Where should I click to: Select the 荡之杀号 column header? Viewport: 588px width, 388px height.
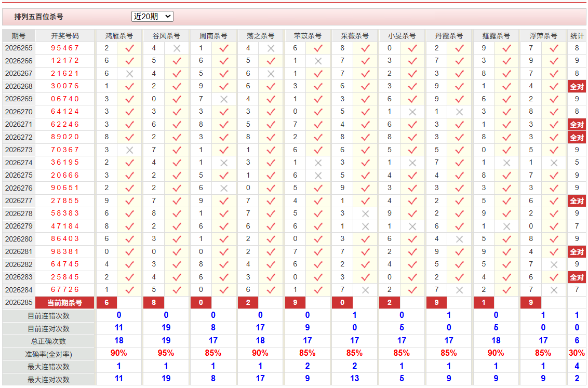pos(260,36)
